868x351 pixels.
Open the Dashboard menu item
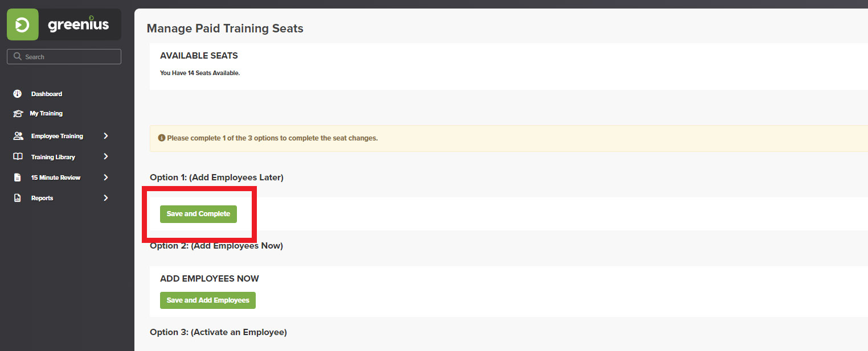[x=47, y=94]
